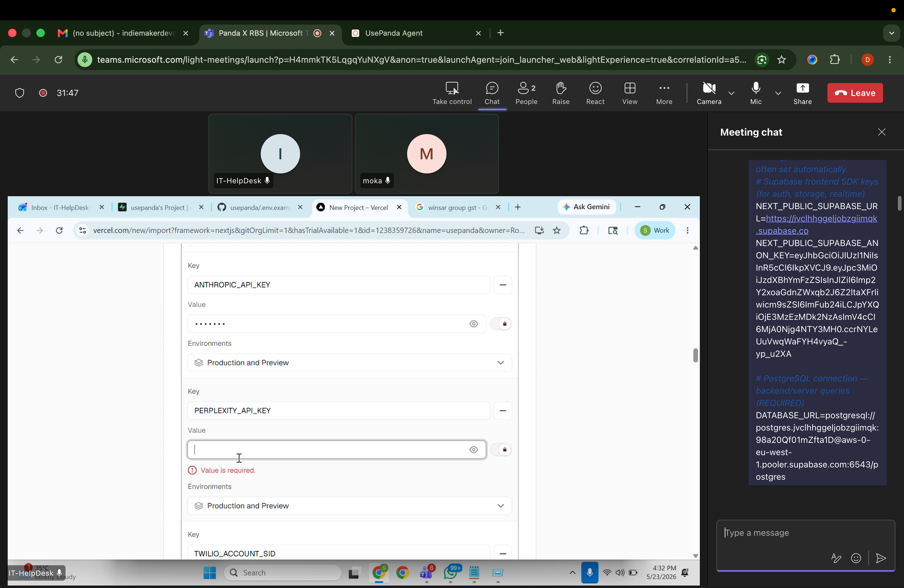
Task: Click the moka participant tile
Action: pyautogui.click(x=426, y=154)
